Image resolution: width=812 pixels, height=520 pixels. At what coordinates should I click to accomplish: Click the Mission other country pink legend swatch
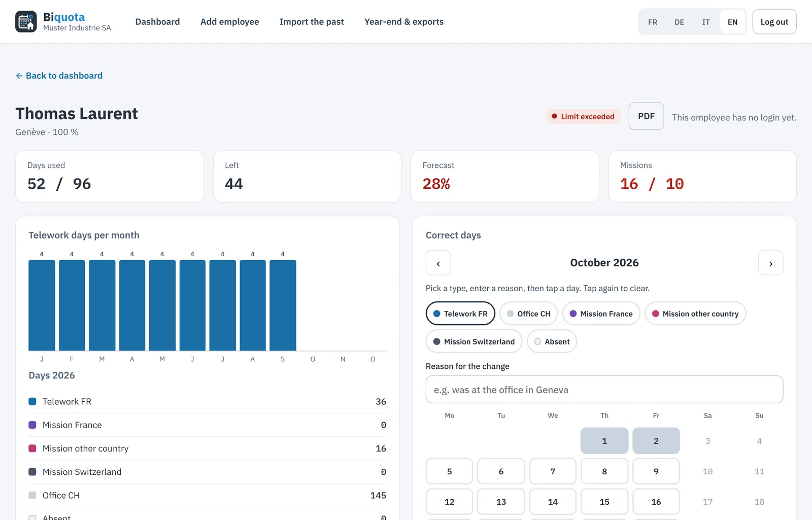(x=32, y=448)
